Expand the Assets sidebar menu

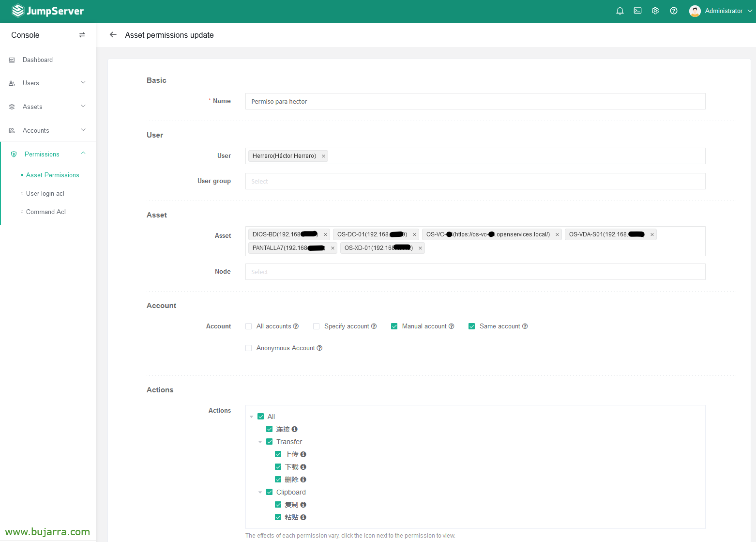(x=47, y=107)
